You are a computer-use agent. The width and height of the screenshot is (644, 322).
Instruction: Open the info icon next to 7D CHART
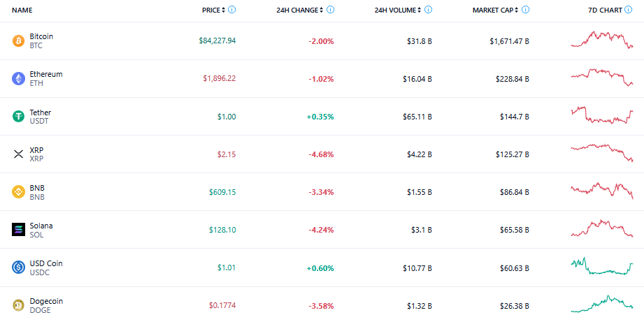[x=629, y=10]
